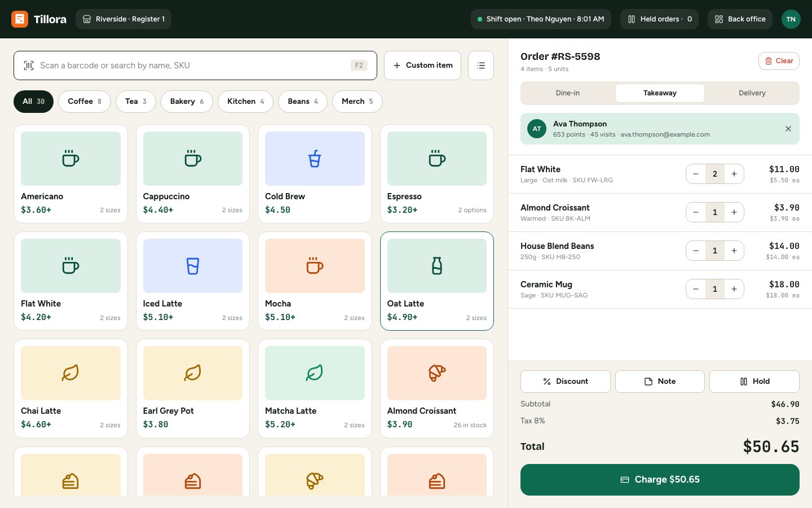Open Riverside Register 1 selector
The image size is (812, 508).
click(123, 19)
